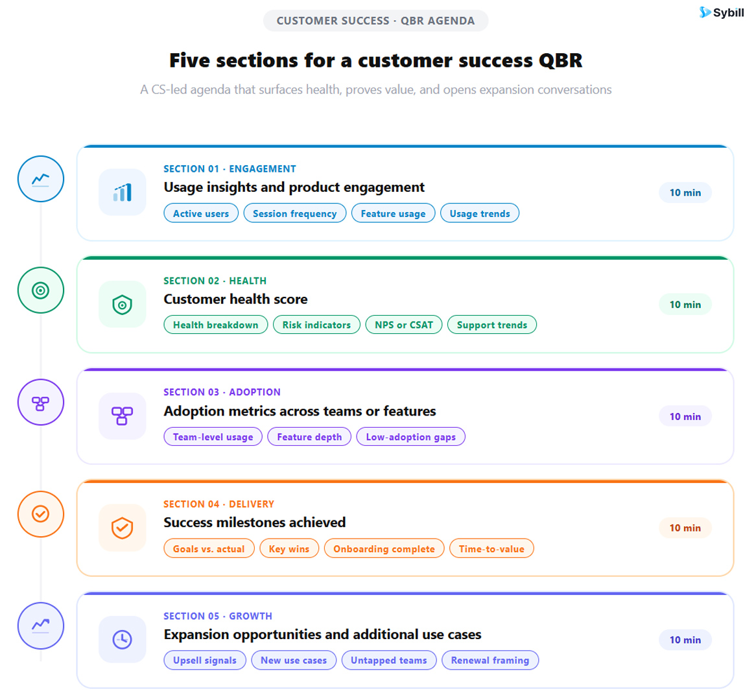Screen dimensions: 756x700
Task: Select the Renewal framing tag
Action: [x=490, y=660]
